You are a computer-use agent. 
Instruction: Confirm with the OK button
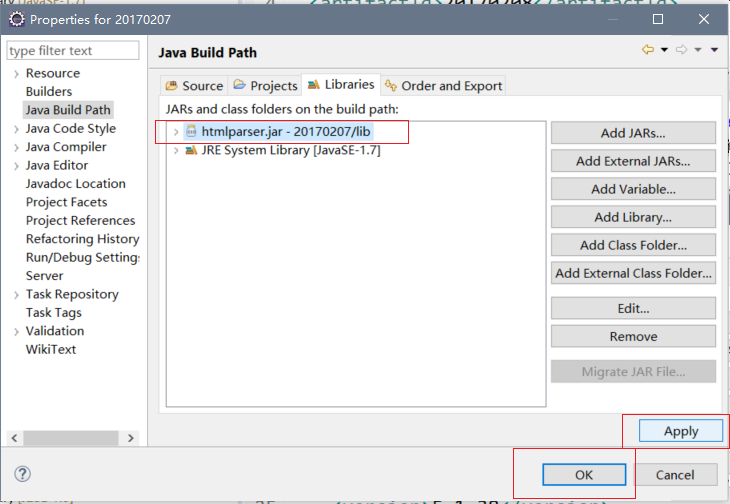click(x=584, y=475)
